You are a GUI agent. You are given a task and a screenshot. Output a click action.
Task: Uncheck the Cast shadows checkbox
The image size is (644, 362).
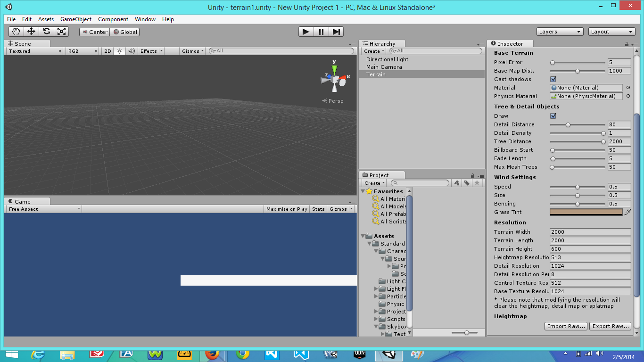[553, 79]
